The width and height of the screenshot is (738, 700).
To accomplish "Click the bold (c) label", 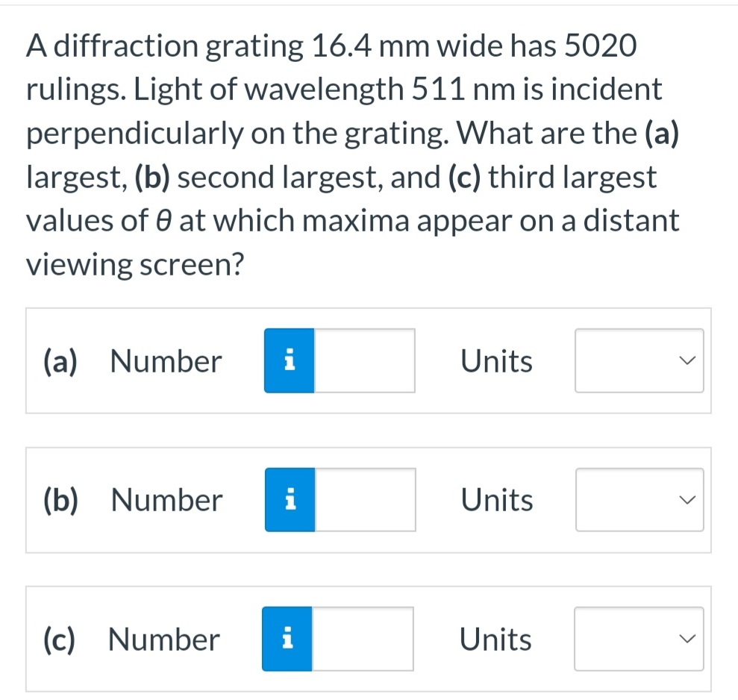I will [58, 639].
